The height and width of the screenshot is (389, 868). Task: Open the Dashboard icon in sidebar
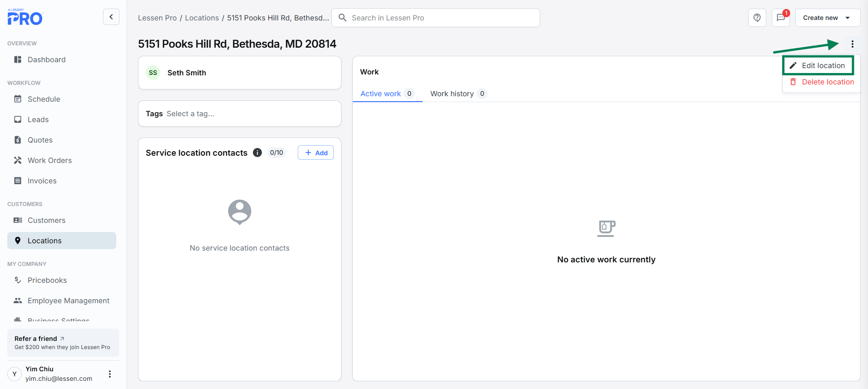point(18,59)
